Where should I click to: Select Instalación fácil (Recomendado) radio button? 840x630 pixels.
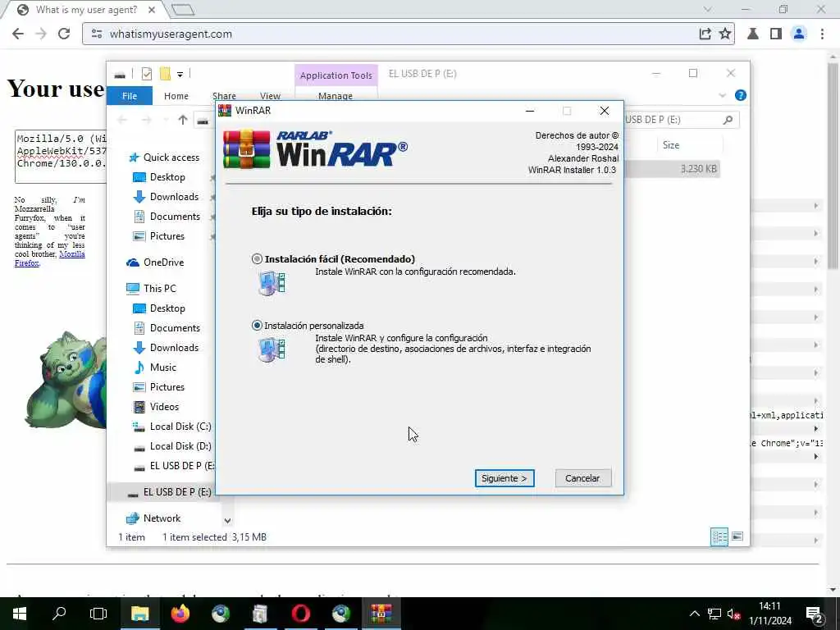tap(257, 259)
